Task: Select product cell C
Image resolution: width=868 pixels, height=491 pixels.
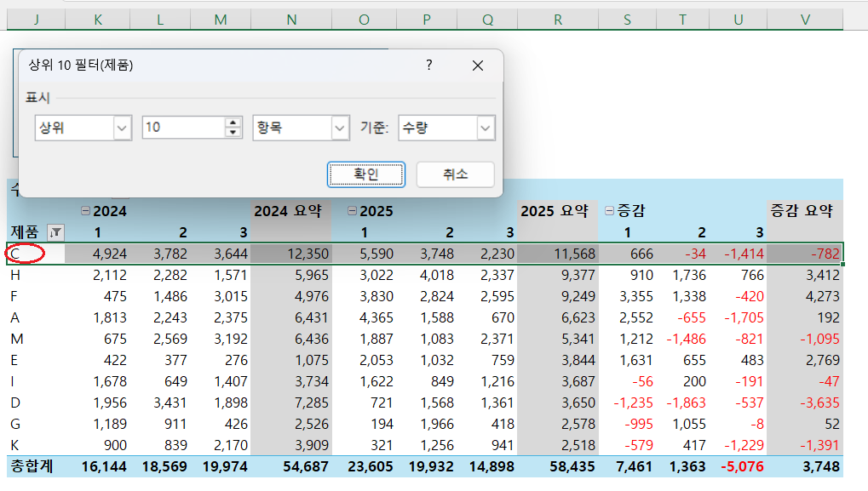Action: (x=36, y=254)
